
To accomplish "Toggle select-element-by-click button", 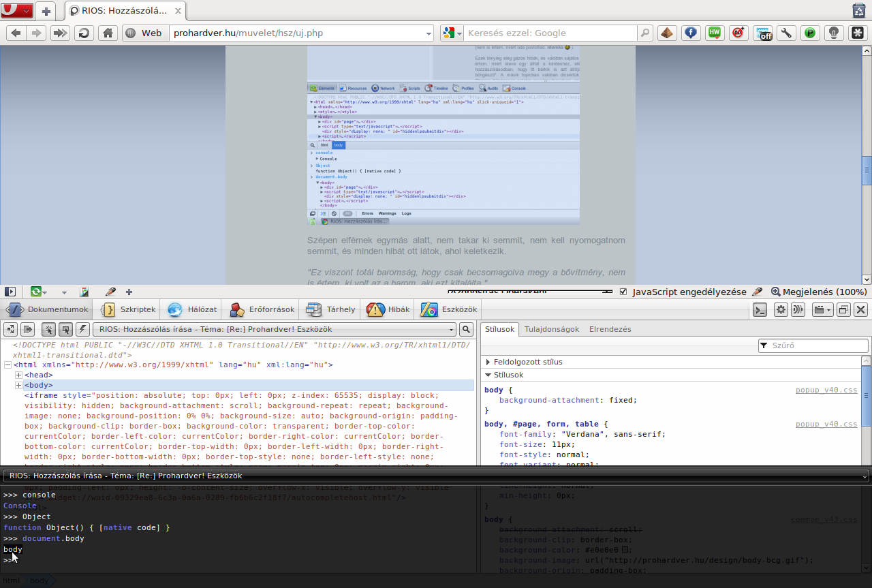I will pyautogui.click(x=48, y=329).
